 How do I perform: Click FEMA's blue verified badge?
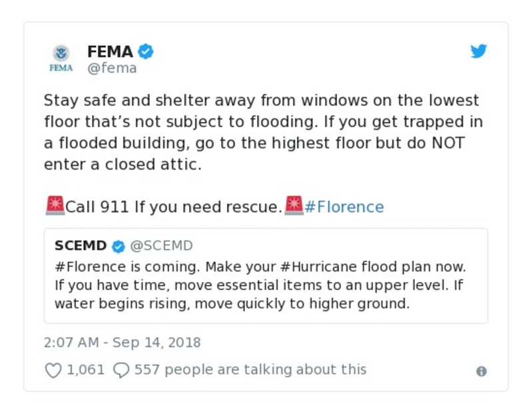click(x=146, y=51)
